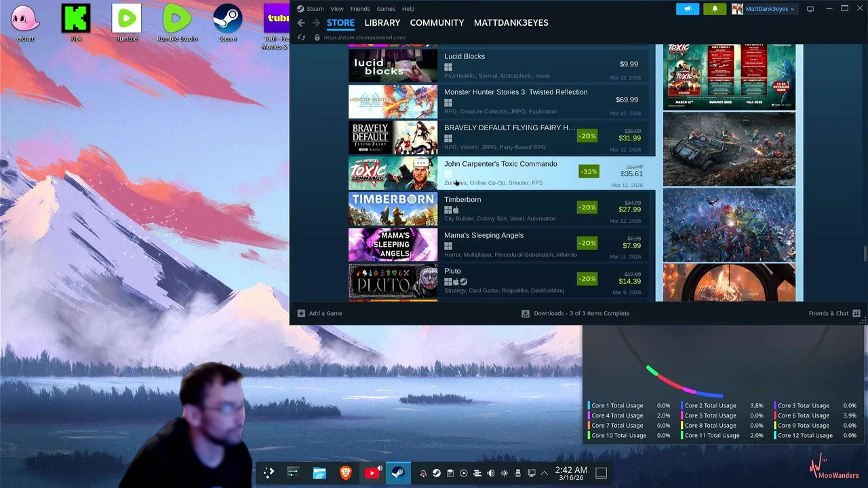Click the Show Desktop button on the panel
This screenshot has width=868, height=488.
601,473
